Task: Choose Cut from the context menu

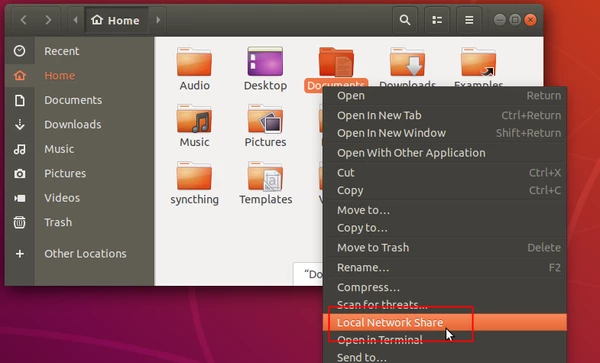Action: [445, 173]
